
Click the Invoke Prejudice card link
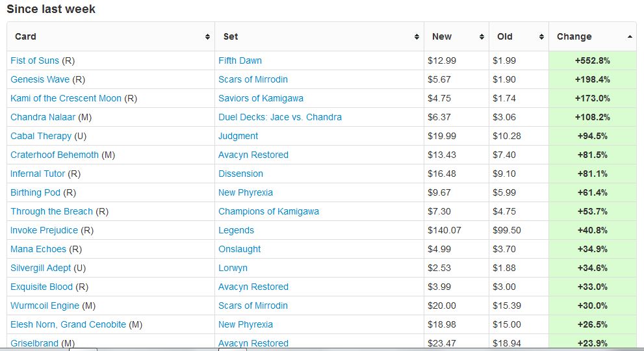(x=44, y=230)
